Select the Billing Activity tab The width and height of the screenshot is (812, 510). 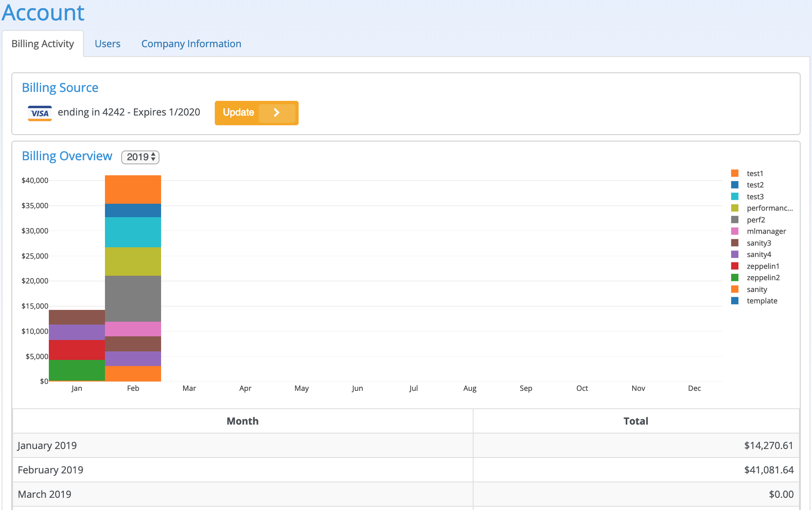[43, 44]
